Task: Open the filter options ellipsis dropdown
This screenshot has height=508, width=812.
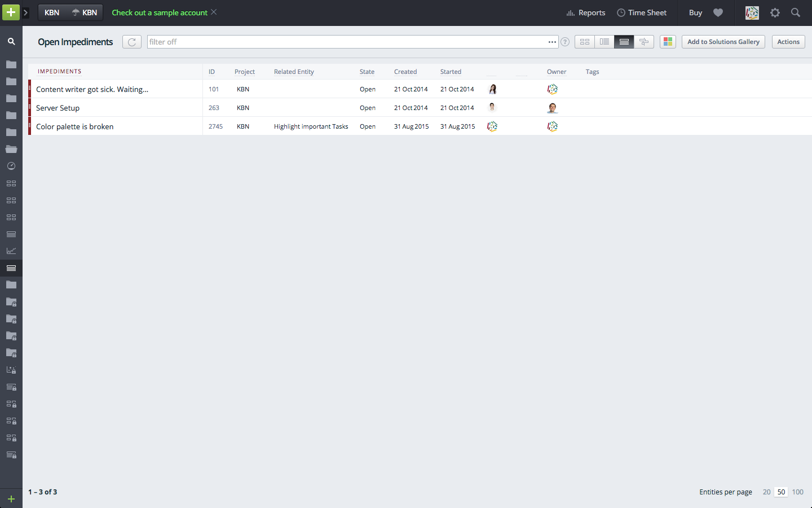Action: 551,41
